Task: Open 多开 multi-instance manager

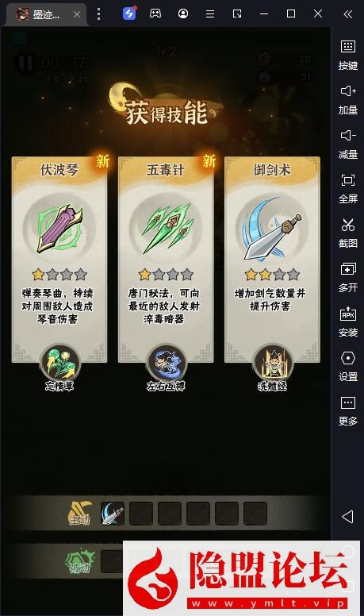Action: (348, 277)
